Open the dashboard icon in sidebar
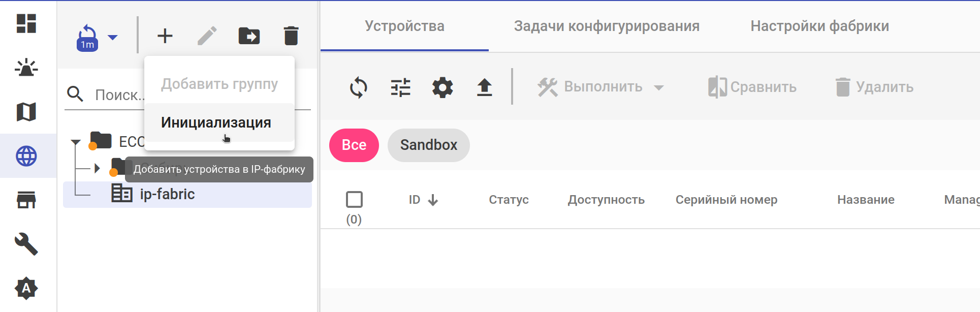Screen dimensions: 980x312 coord(26,23)
